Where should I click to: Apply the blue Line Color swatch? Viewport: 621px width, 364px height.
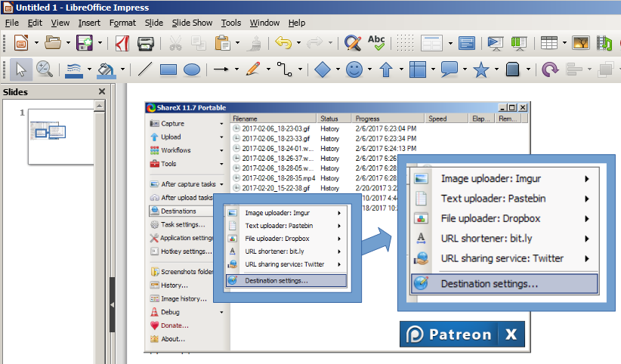click(74, 69)
